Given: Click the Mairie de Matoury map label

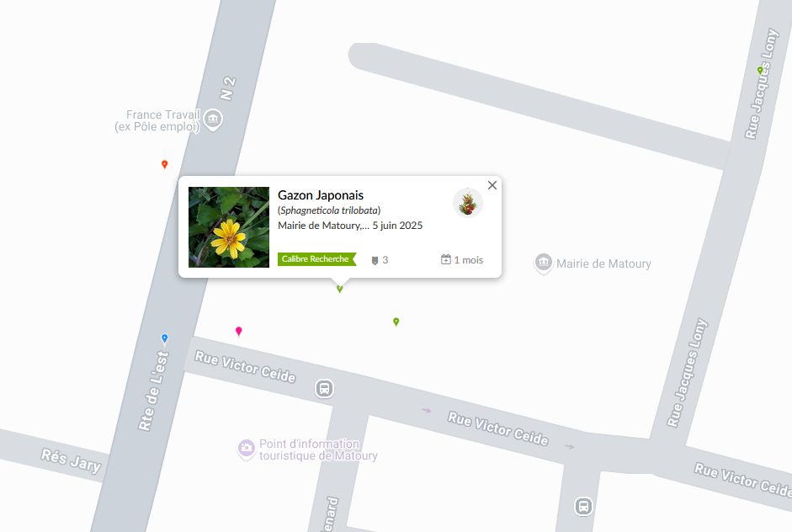Looking at the screenshot, I should 603,263.
